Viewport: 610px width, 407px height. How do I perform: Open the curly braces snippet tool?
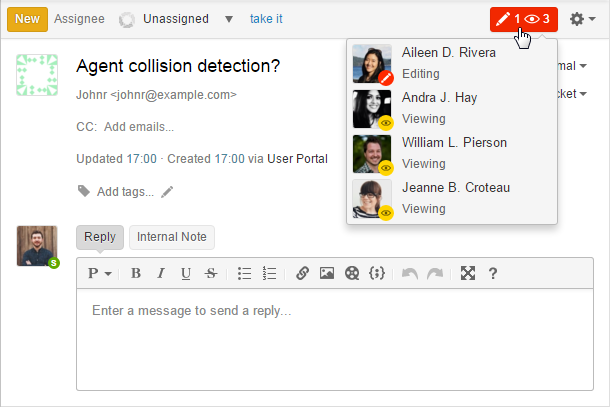377,273
